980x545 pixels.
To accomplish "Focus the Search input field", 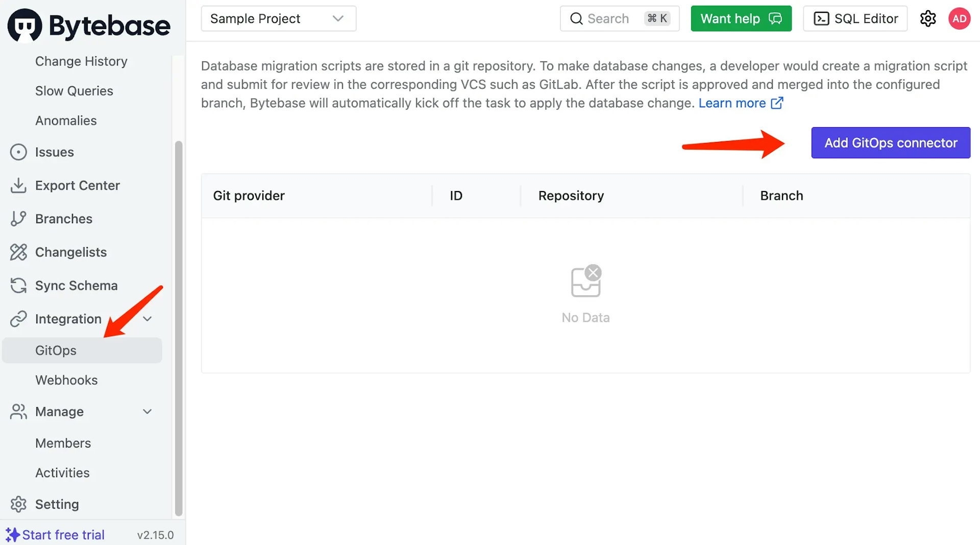I will pos(620,19).
